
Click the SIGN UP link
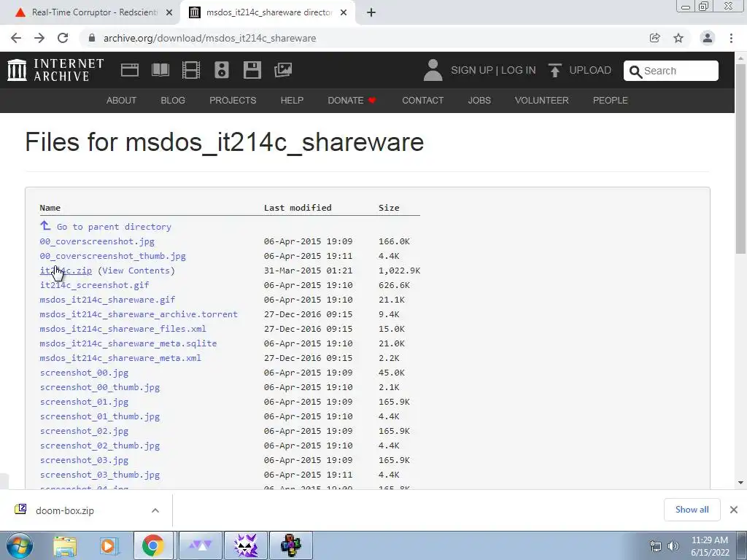click(x=472, y=70)
